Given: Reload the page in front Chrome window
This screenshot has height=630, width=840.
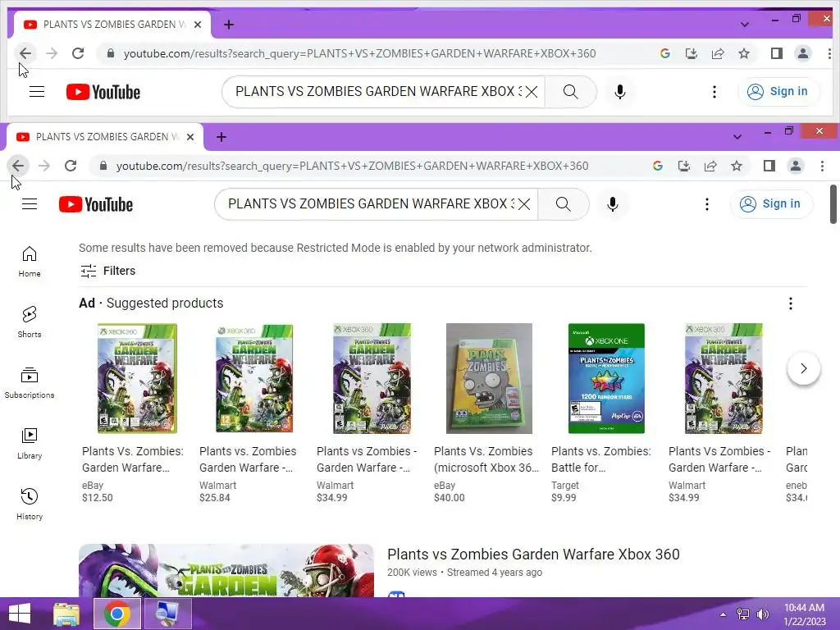Looking at the screenshot, I should [71, 166].
